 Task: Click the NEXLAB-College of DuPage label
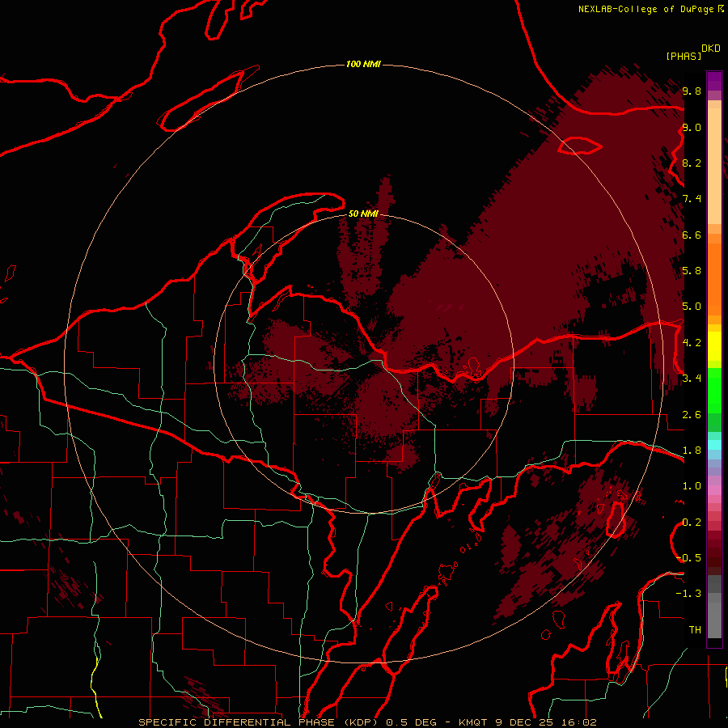click(645, 9)
